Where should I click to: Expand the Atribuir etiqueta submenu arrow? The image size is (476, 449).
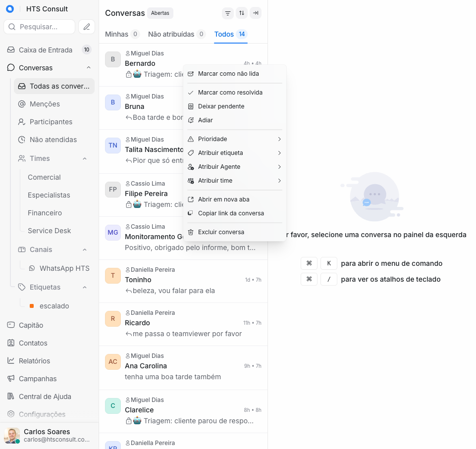[x=279, y=153]
